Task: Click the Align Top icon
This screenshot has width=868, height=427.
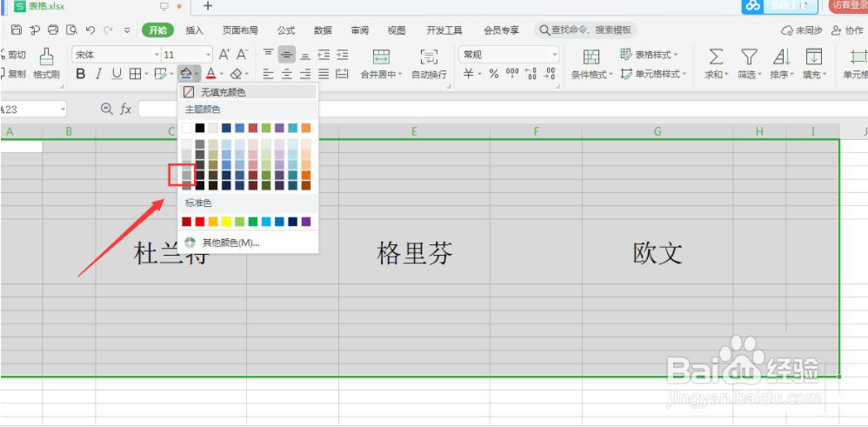Action: point(269,54)
